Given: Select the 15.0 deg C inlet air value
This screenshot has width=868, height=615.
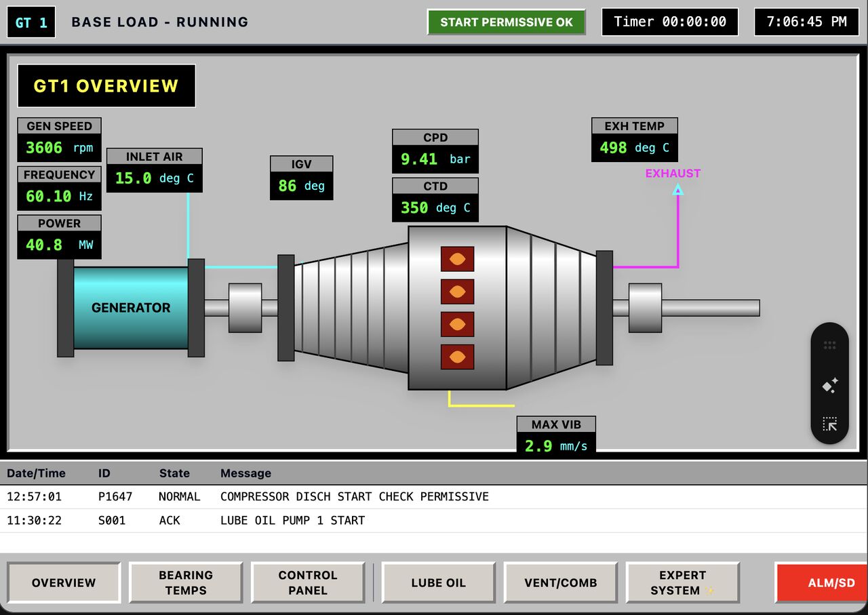Looking at the screenshot, I should [x=155, y=178].
